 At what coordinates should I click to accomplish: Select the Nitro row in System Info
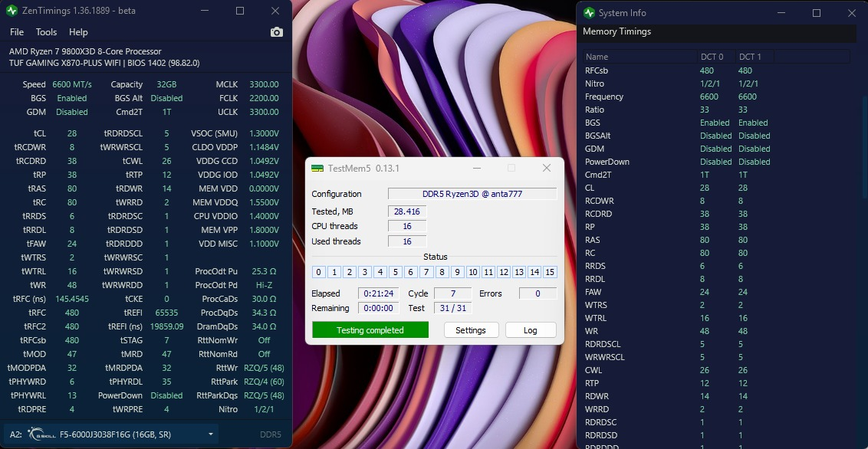coord(716,84)
